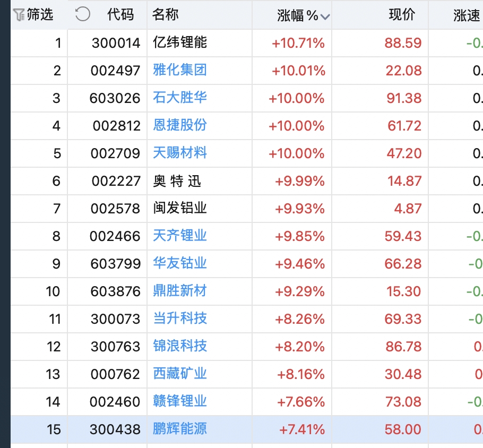The image size is (483, 448).
Task: Click price 73.08
Action: [403, 402]
